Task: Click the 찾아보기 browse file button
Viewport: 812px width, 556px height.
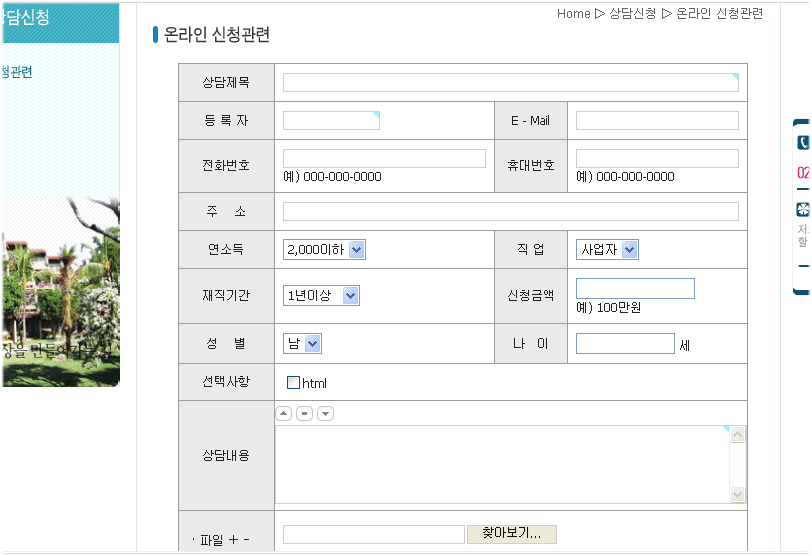Action: [x=511, y=534]
